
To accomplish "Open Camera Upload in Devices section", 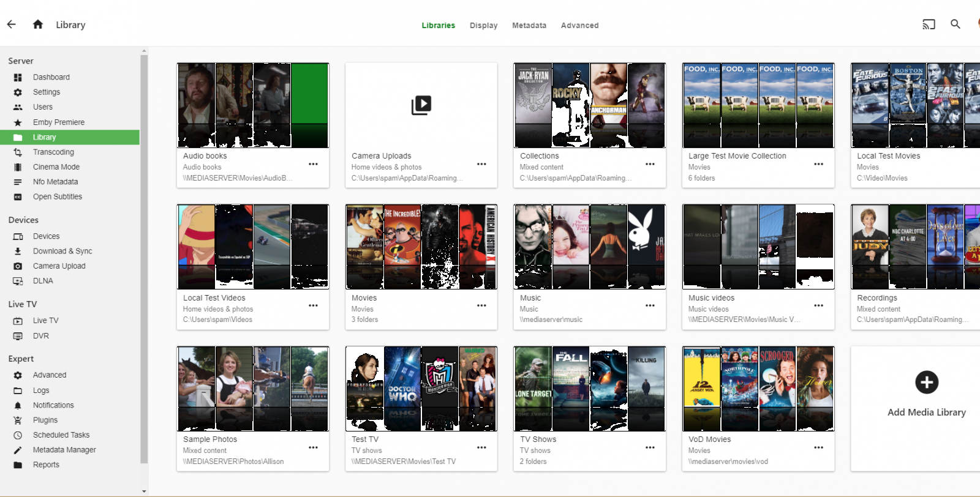I will tap(59, 266).
